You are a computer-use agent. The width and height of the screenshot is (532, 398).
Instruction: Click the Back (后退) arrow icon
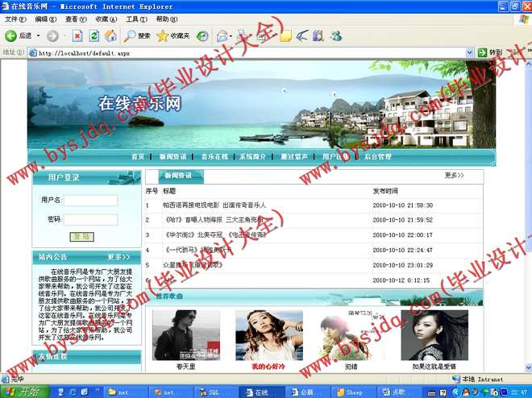pos(11,35)
